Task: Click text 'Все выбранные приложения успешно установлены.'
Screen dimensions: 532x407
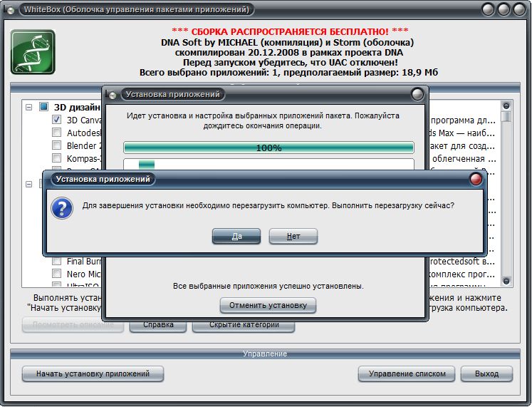Action: 268,286
